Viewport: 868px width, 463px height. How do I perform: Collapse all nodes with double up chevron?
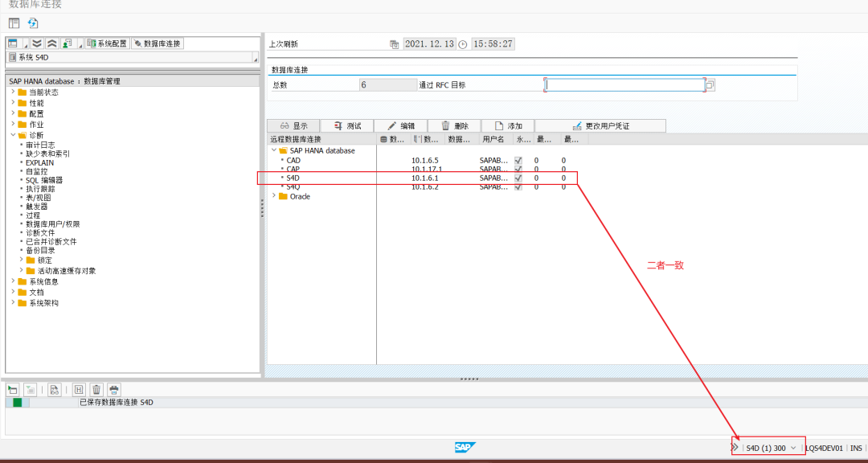(x=51, y=43)
